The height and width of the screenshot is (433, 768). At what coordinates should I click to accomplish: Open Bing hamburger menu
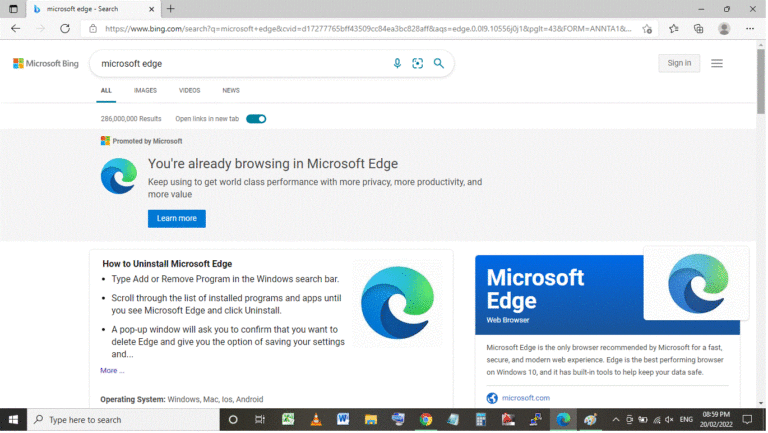pyautogui.click(x=717, y=63)
